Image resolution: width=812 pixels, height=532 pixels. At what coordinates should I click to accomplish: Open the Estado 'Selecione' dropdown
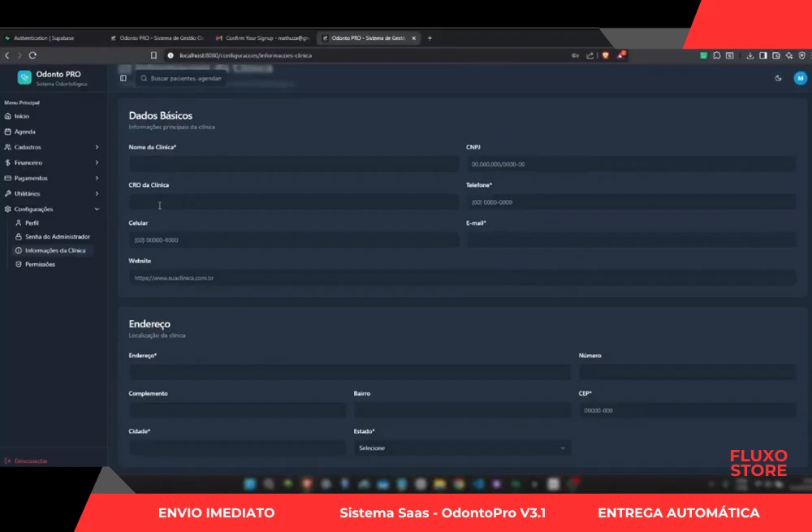tap(462, 448)
